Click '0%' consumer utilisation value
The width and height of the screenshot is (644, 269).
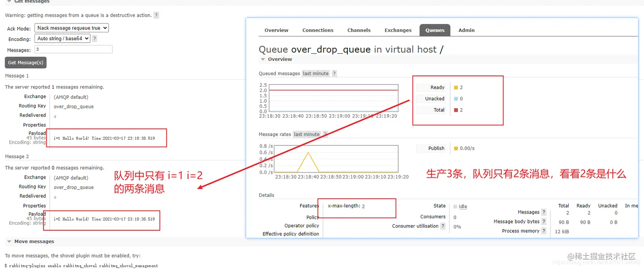click(x=457, y=227)
